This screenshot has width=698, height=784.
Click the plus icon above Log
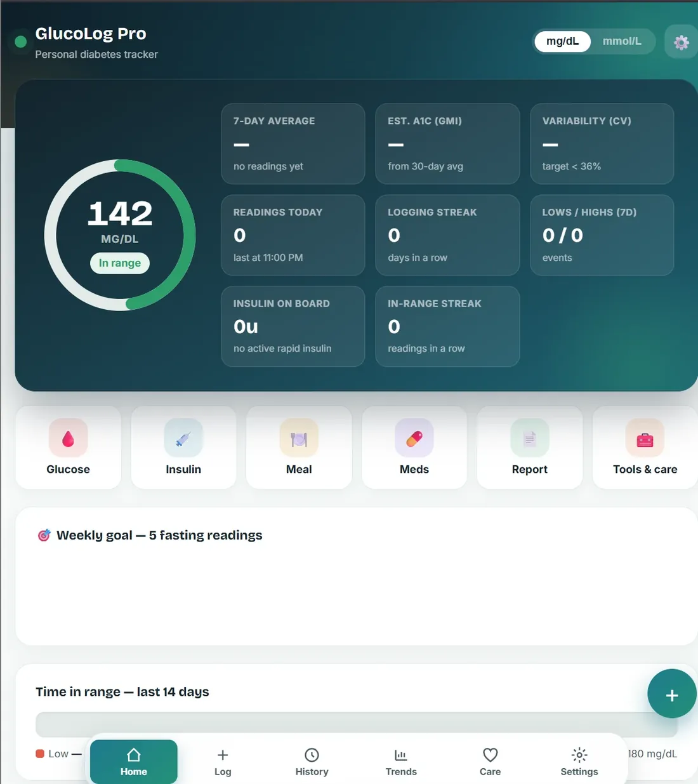[223, 755]
